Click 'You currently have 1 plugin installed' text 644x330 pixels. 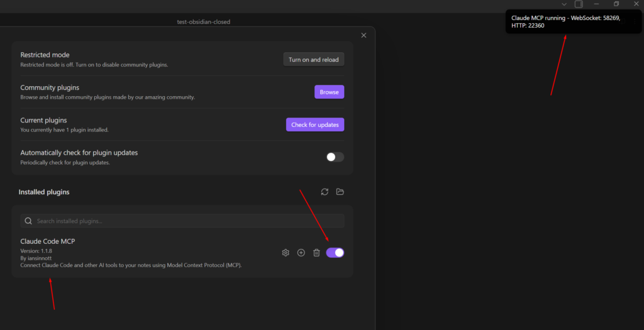pos(65,130)
